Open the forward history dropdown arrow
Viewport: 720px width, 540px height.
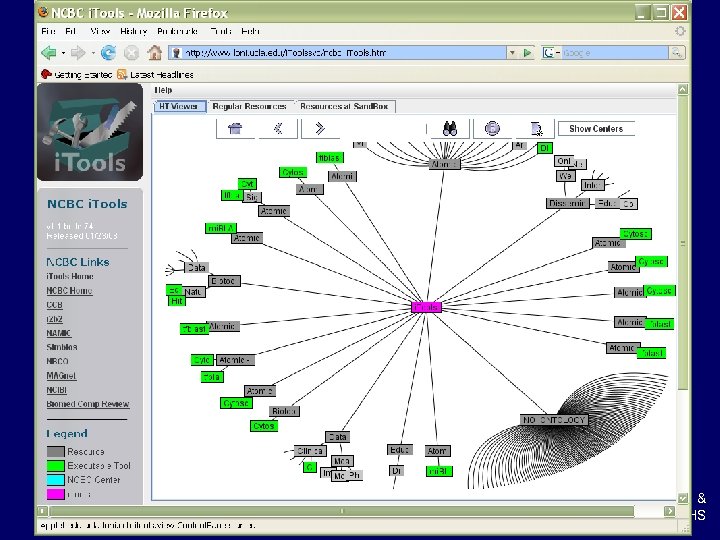(93, 53)
